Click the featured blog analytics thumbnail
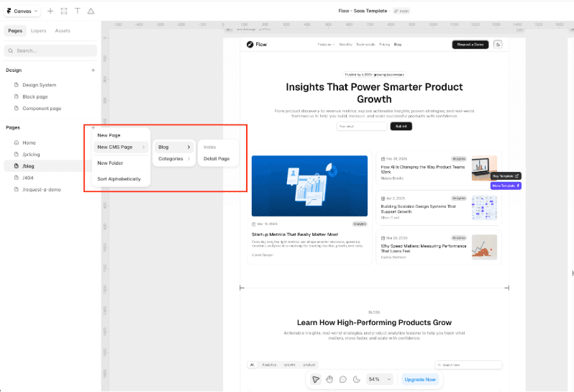Screen dimensions: 574x392 (x=309, y=186)
